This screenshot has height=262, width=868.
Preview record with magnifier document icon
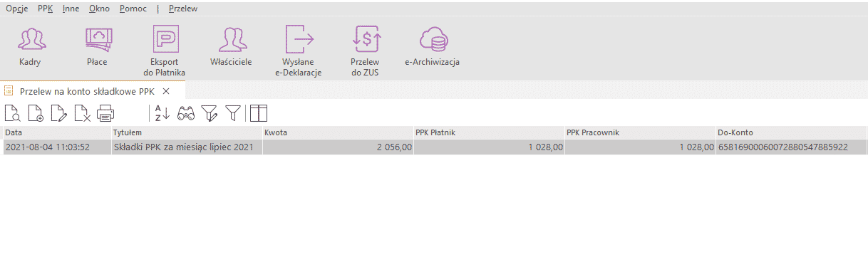click(12, 112)
